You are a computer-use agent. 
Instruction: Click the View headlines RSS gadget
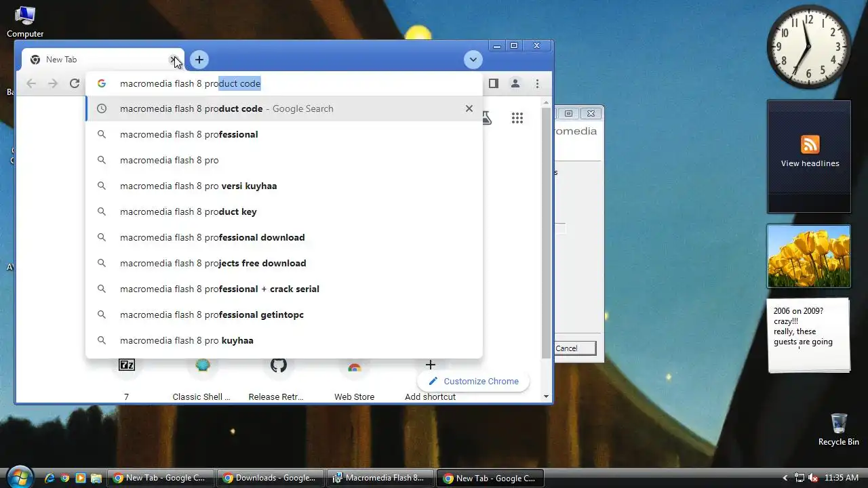809,157
